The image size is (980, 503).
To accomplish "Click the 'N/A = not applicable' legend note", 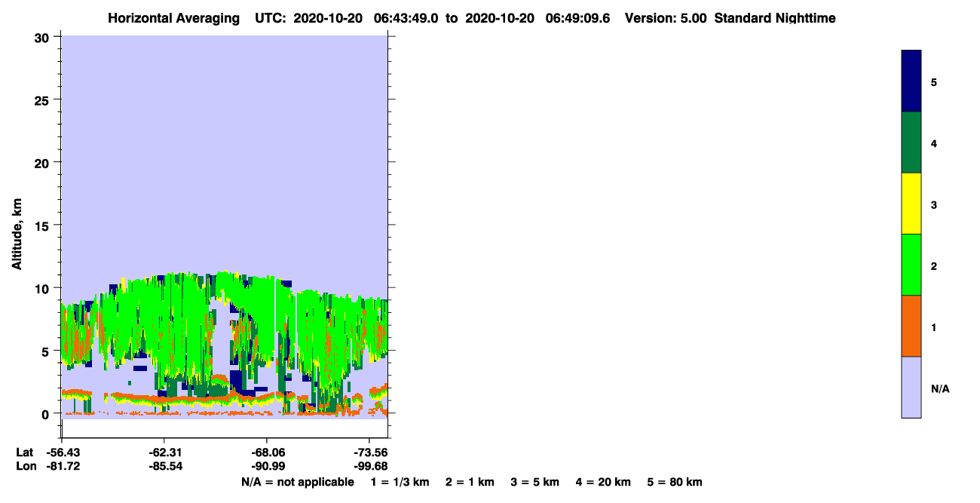I will [x=297, y=482].
